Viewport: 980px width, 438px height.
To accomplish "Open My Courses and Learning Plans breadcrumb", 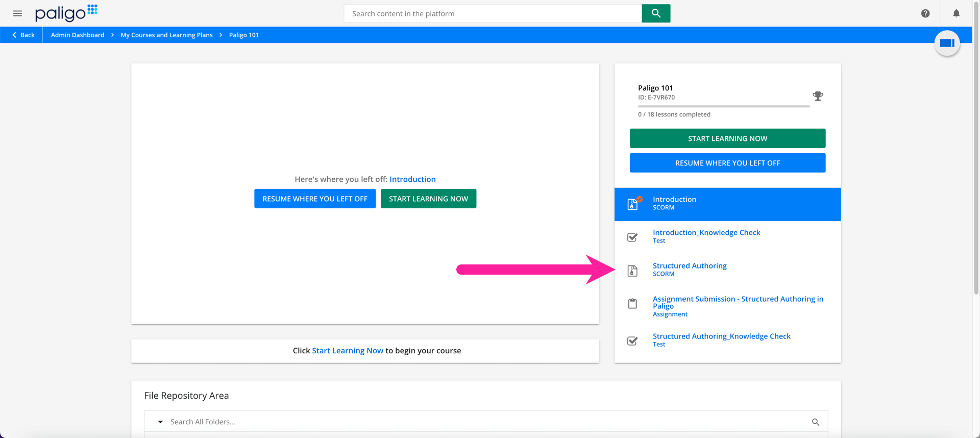I will [166, 35].
